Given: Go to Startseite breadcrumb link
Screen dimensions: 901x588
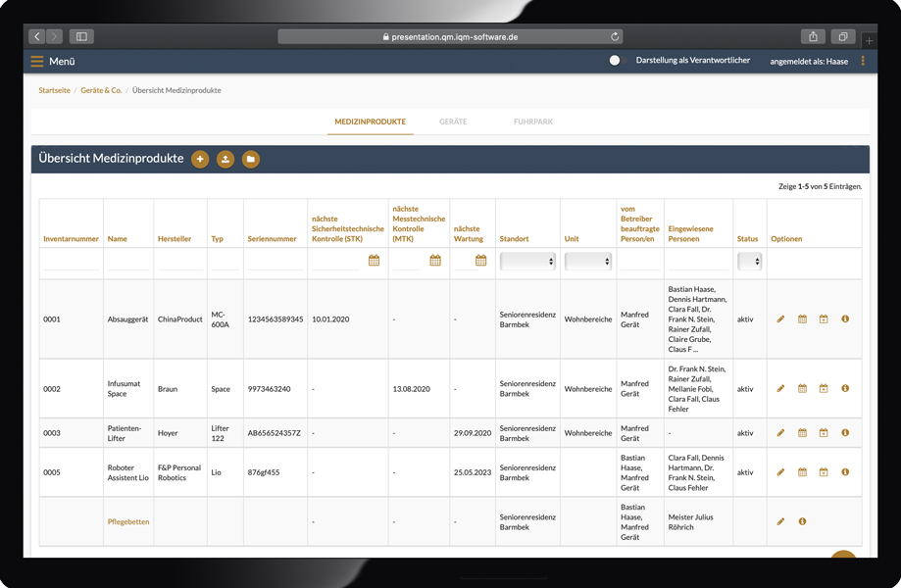Looking at the screenshot, I should pos(54,90).
